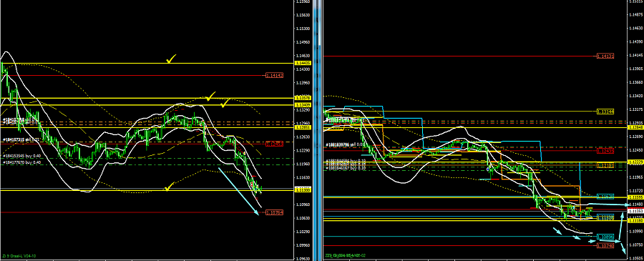Click the 1.10350 cyan price label

(x=605, y=237)
